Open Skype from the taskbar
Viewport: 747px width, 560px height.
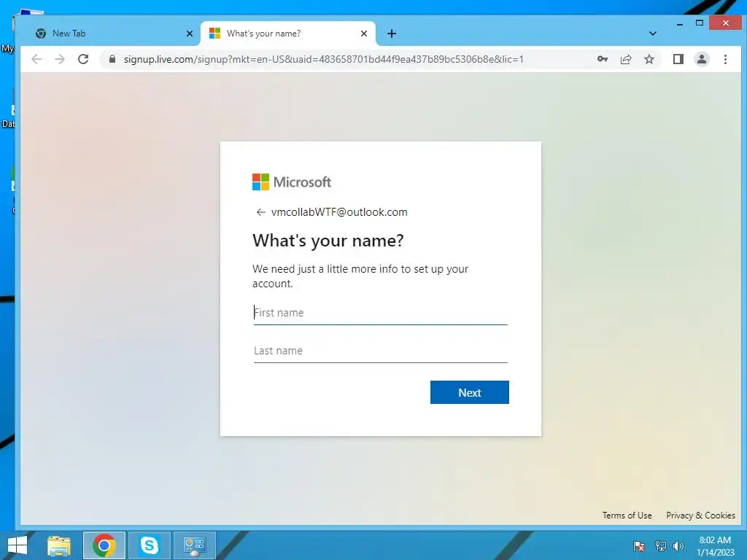pos(149,545)
